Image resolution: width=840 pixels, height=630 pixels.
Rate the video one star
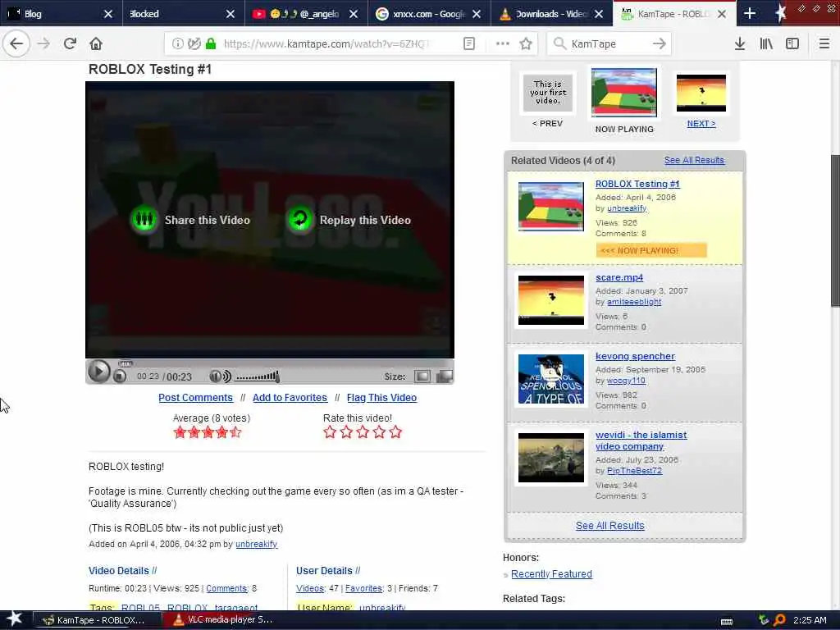[330, 431]
